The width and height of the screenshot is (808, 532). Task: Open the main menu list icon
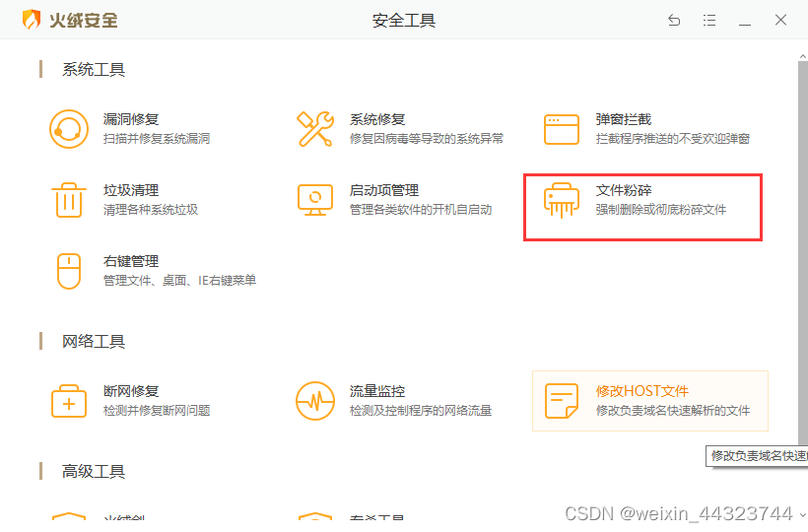coord(709,20)
